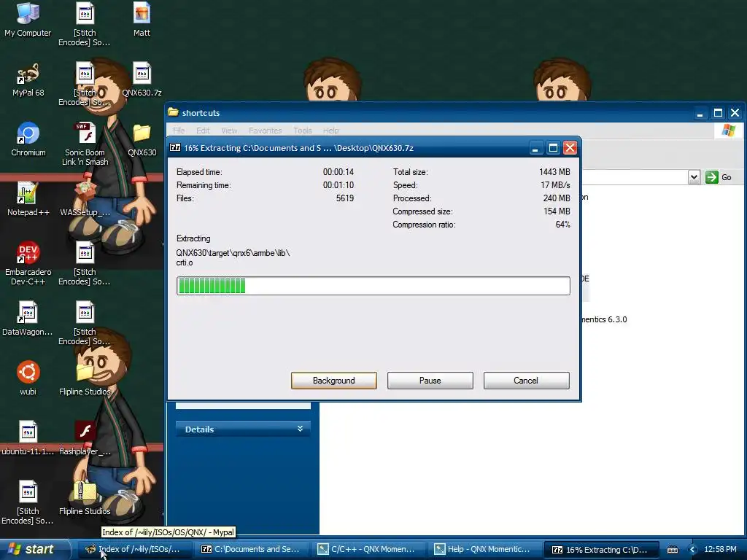
Task: Click Go button in shortcuts address bar
Action: [719, 177]
